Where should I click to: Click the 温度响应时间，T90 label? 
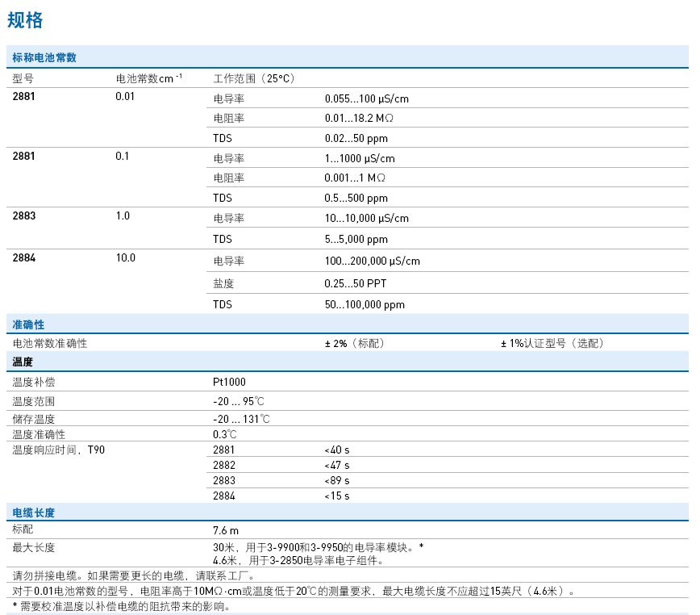(x=58, y=450)
